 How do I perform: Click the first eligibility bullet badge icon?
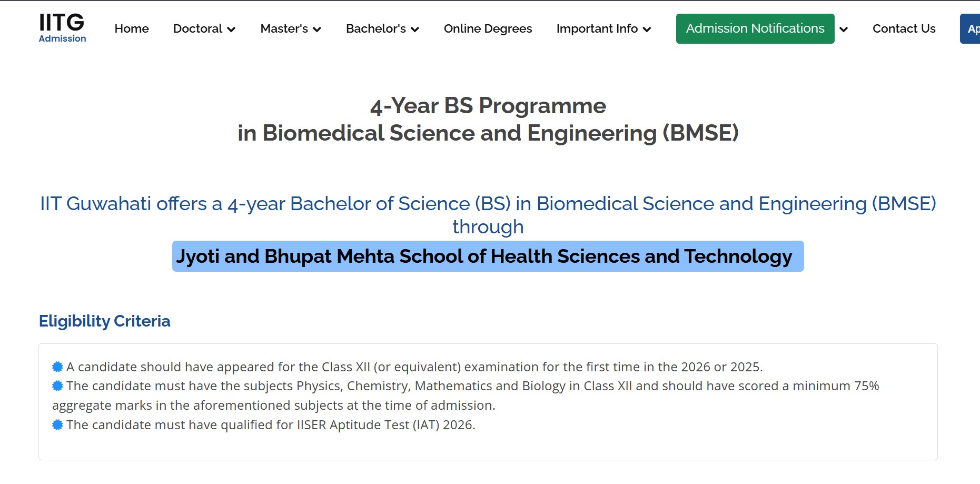[x=57, y=367]
